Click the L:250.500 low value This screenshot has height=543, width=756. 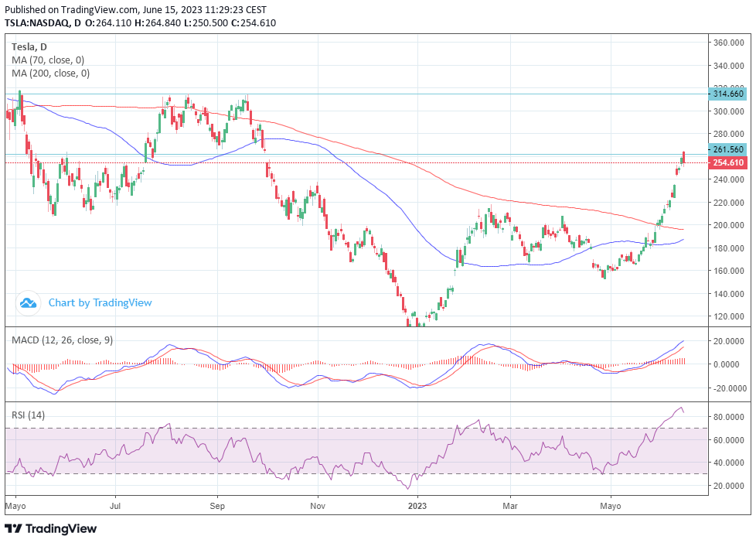click(x=206, y=22)
